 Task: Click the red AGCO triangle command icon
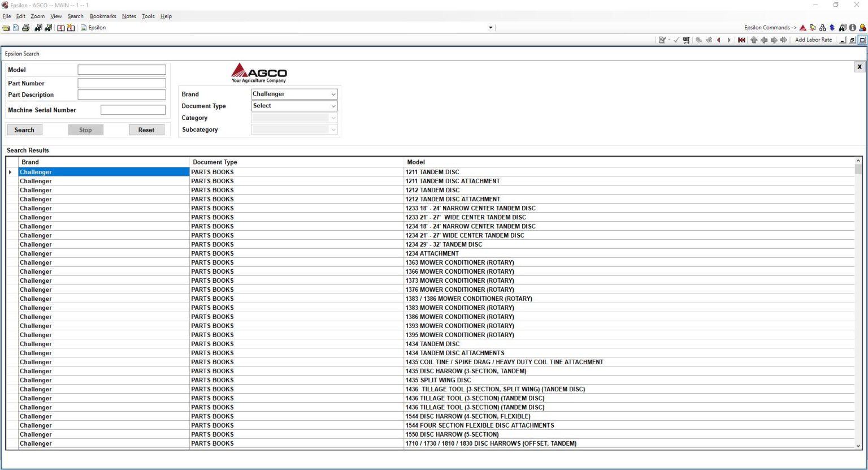tap(802, 27)
